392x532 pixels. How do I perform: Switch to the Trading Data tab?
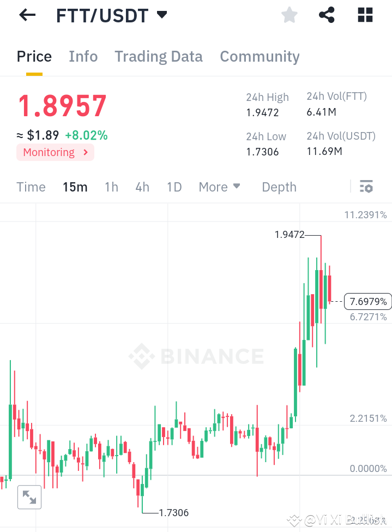pos(158,56)
